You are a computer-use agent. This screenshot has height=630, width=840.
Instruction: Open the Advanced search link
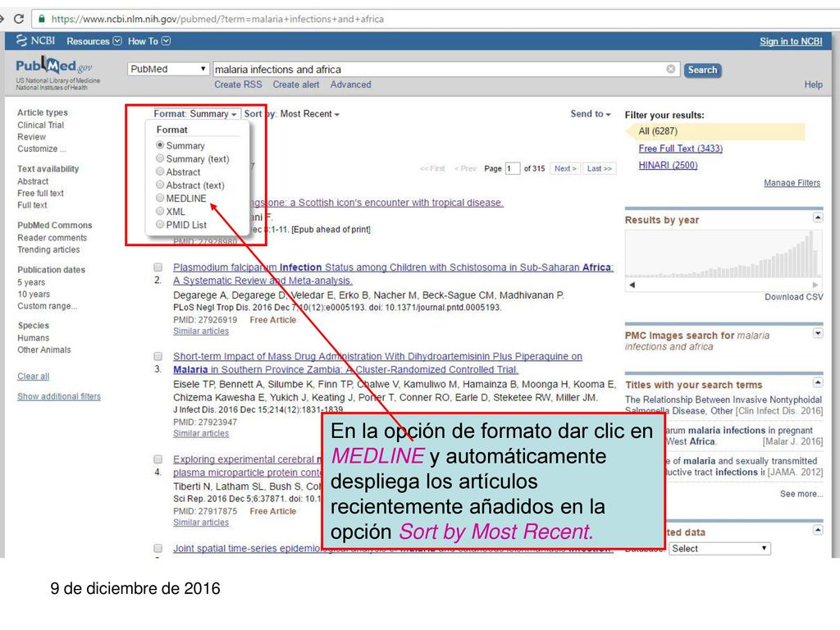pos(350,84)
